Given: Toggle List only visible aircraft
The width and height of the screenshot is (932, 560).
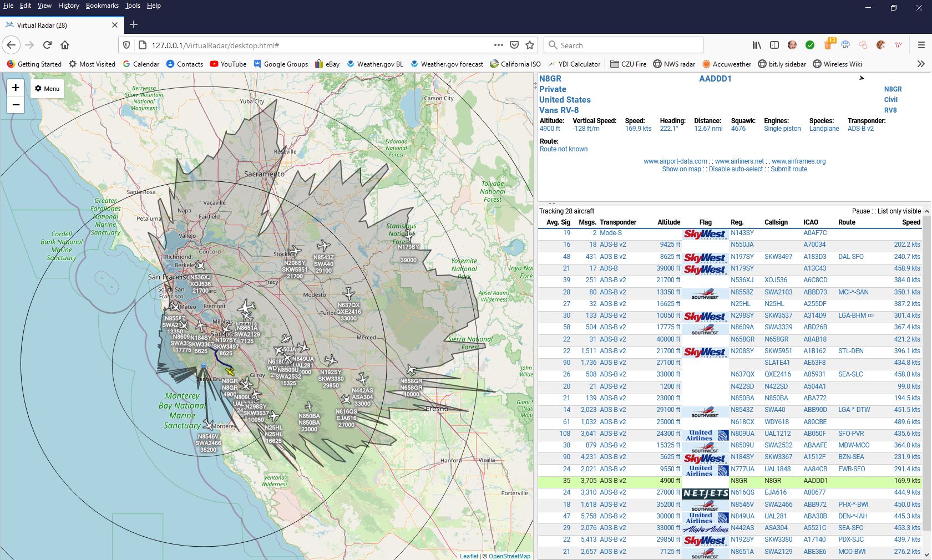Looking at the screenshot, I should (899, 211).
